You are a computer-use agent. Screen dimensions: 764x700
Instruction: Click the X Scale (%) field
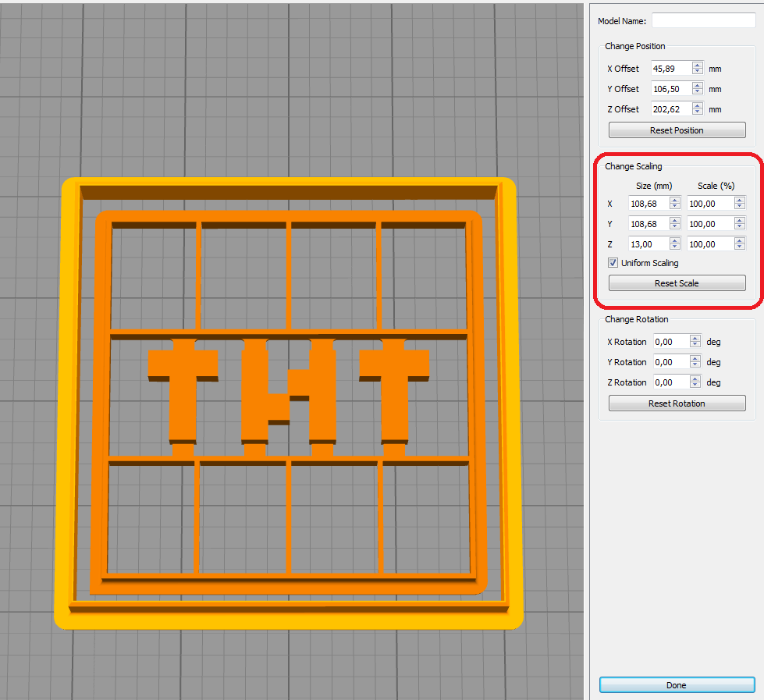(x=710, y=204)
